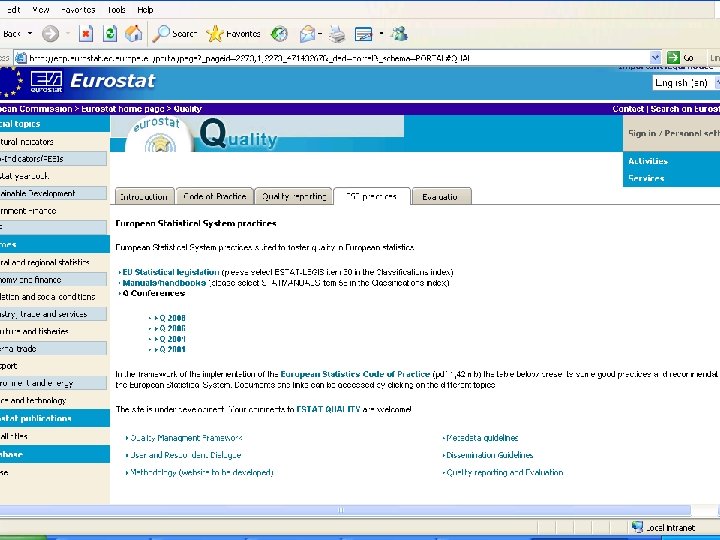Open the Services link in right panel
Viewport: 720px width, 540px height.
pyautogui.click(x=646, y=178)
